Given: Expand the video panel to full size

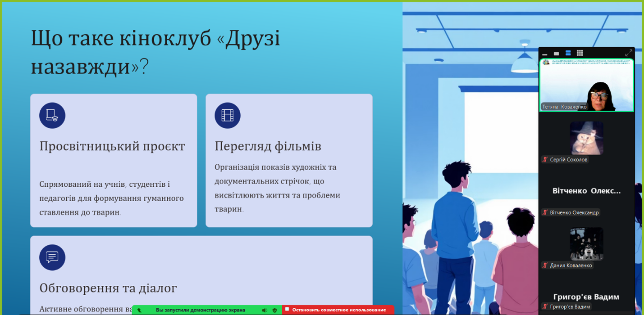Looking at the screenshot, I should click(x=628, y=53).
